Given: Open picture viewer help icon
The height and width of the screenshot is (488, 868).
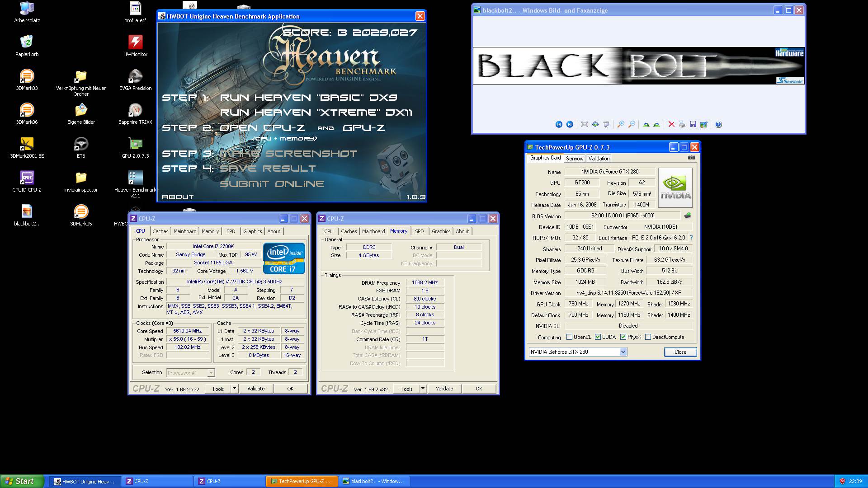Looking at the screenshot, I should pyautogui.click(x=718, y=124).
